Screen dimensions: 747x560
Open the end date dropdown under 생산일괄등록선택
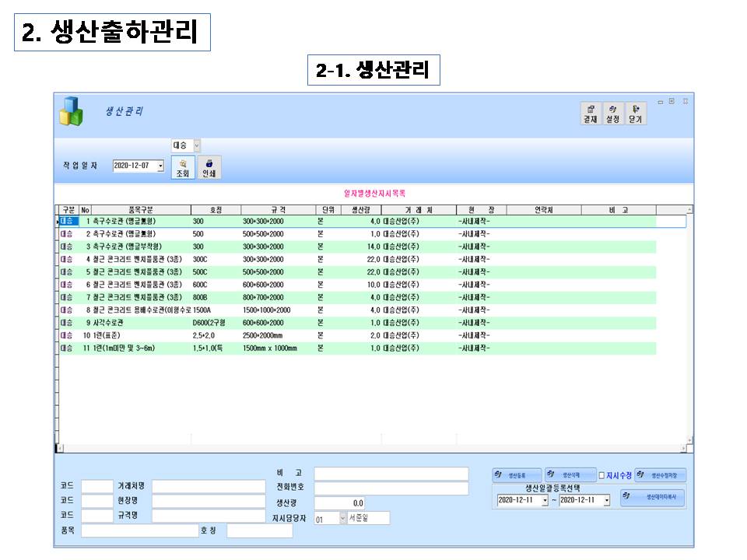click(x=606, y=500)
